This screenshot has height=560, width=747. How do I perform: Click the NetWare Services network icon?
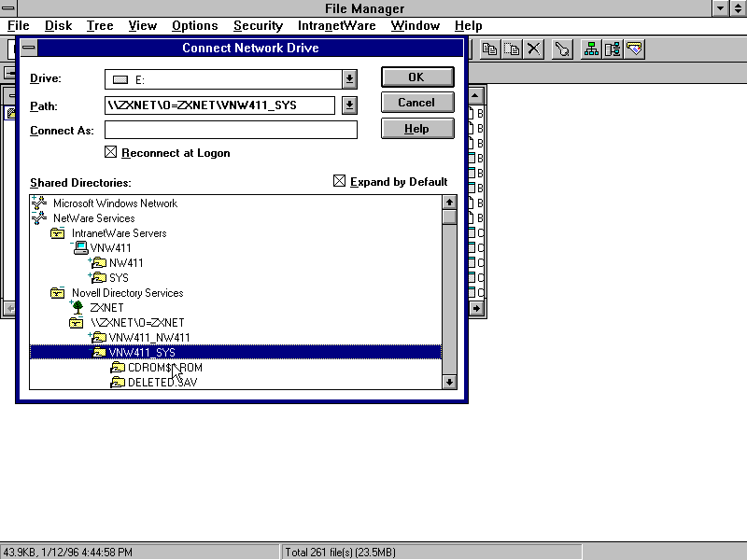pyautogui.click(x=39, y=218)
